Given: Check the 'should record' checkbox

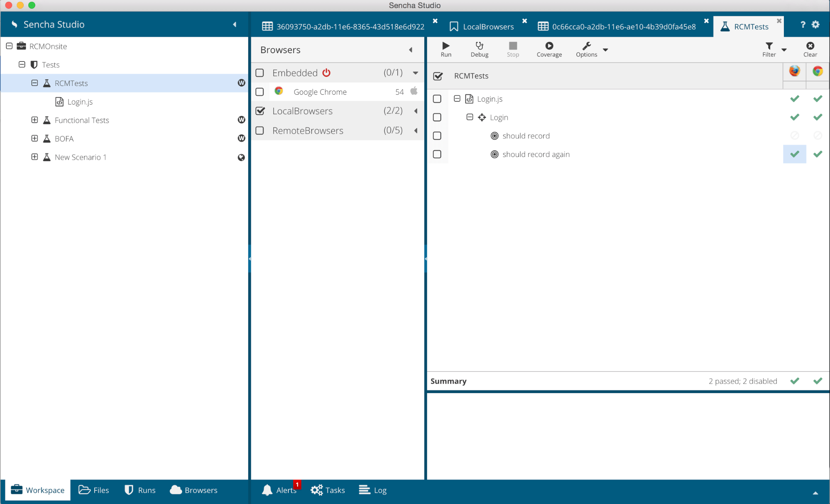Looking at the screenshot, I should (x=437, y=136).
